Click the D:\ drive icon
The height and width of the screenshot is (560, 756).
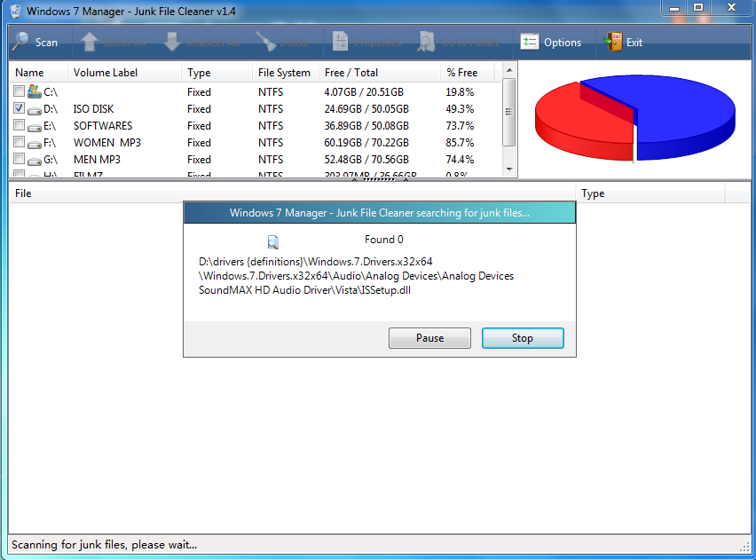[35, 110]
